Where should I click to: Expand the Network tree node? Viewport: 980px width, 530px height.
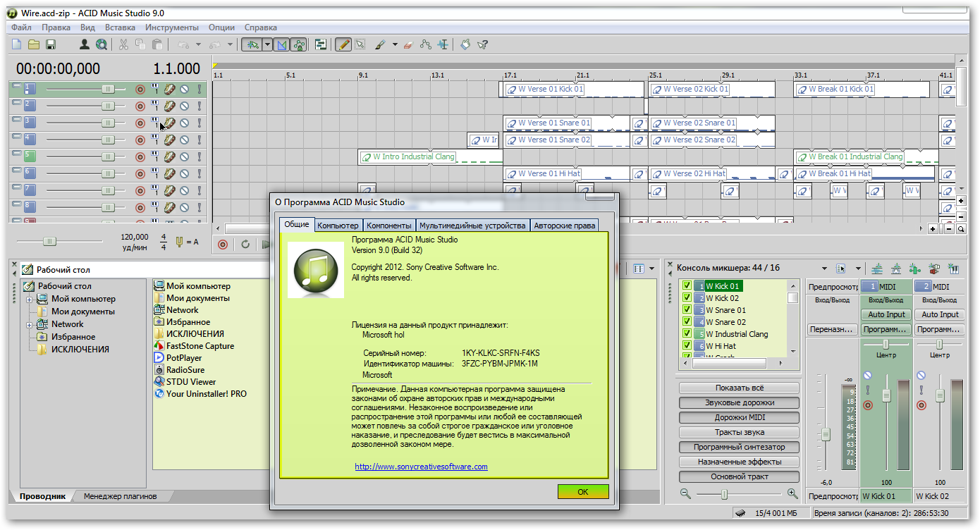30,324
